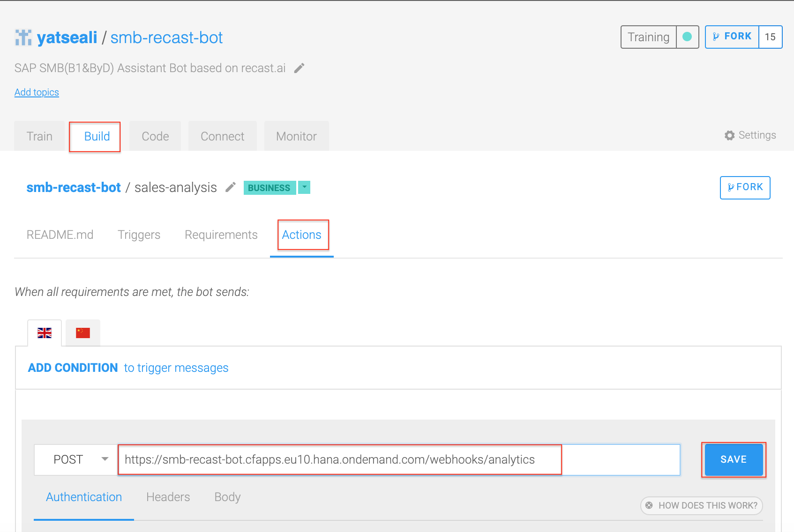Open the Monitor tab
Screen dimensions: 794x532
tap(296, 136)
